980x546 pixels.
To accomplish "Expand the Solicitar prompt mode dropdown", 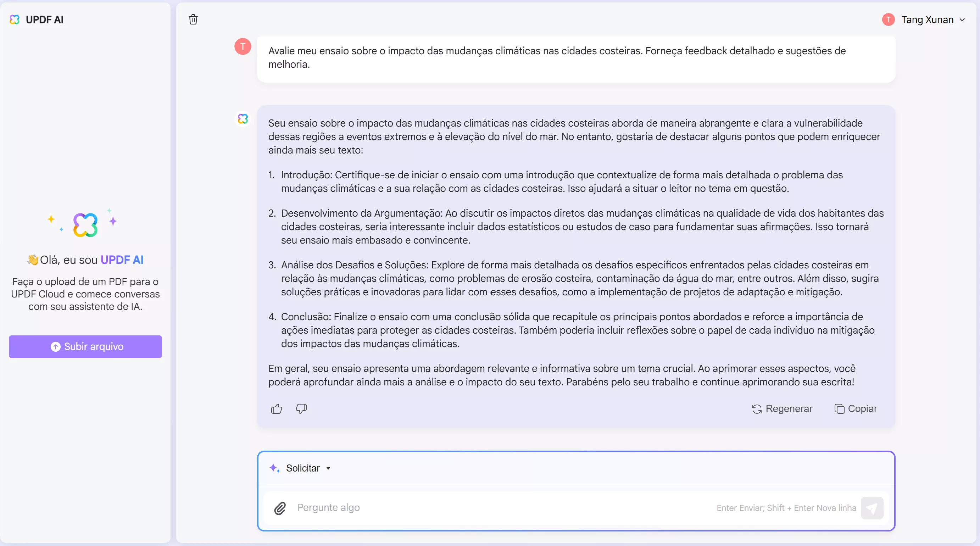I will (328, 468).
